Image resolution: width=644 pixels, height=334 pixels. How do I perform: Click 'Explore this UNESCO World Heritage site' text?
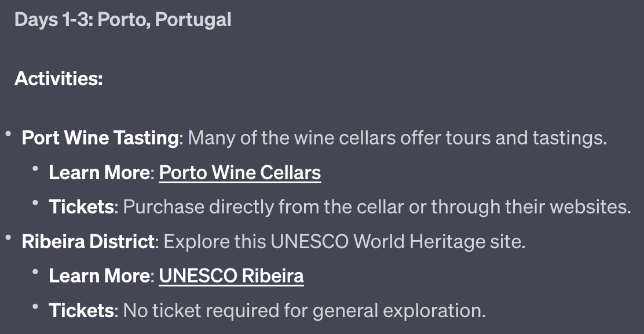(x=345, y=241)
